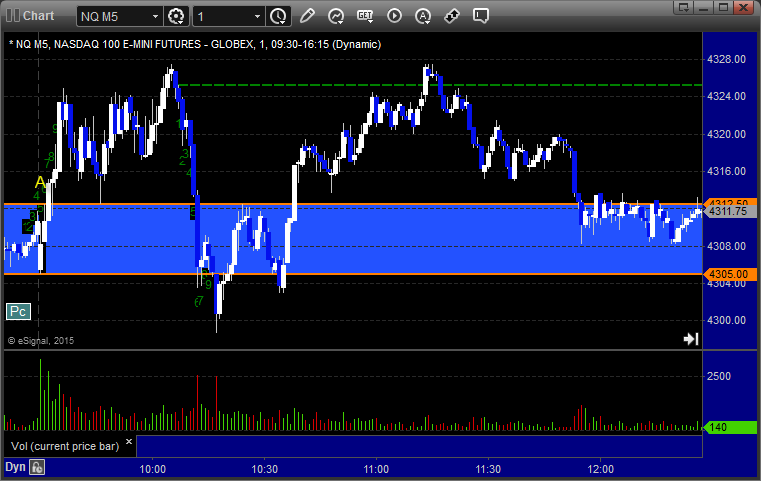Select the upper orange line at 4312.50

[353, 204]
